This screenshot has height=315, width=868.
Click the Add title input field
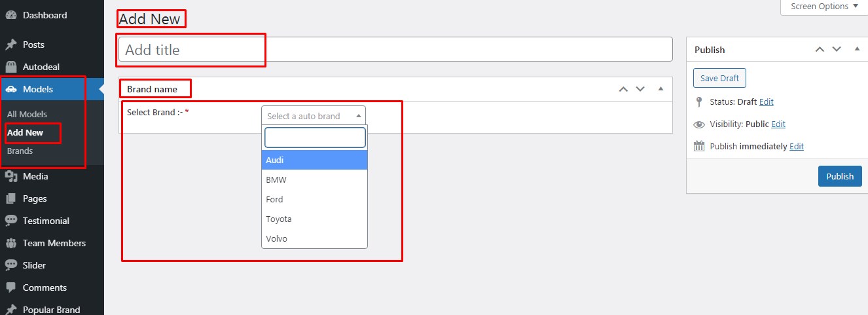(x=395, y=50)
